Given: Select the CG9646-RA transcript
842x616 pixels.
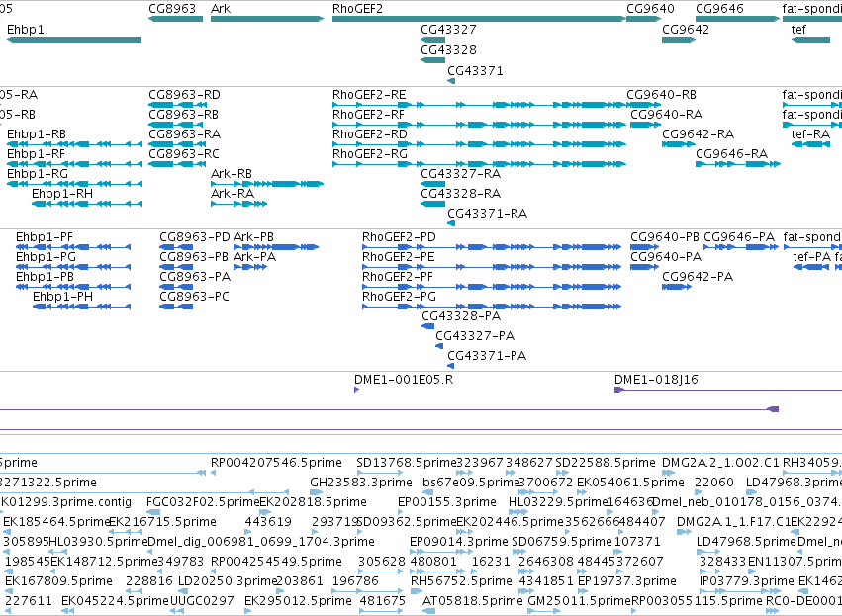Looking at the screenshot, I should tap(738, 164).
